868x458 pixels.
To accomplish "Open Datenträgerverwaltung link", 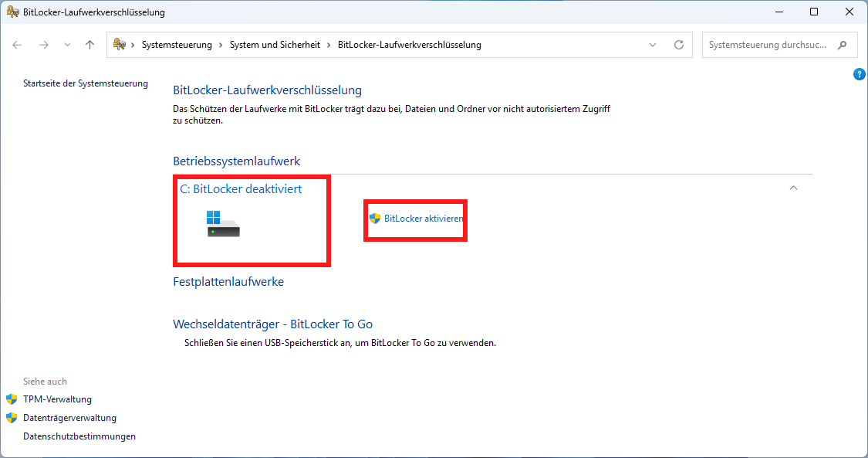I will click(69, 418).
